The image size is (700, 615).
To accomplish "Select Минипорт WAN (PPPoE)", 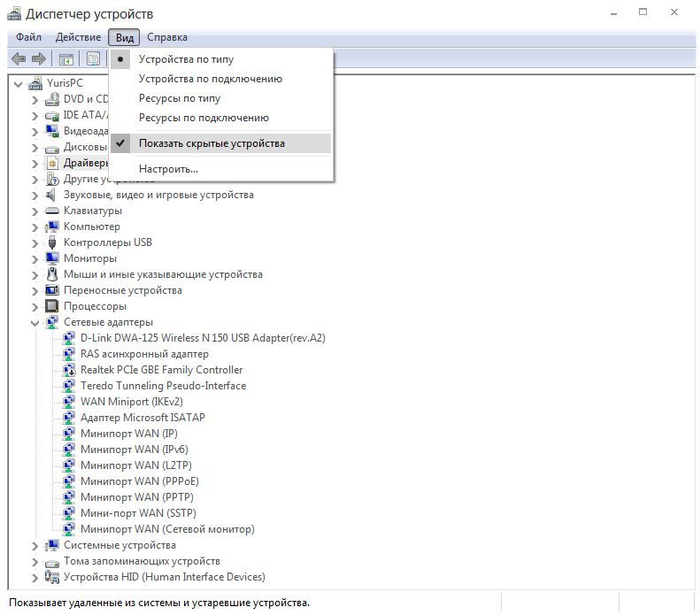I will tap(139, 481).
